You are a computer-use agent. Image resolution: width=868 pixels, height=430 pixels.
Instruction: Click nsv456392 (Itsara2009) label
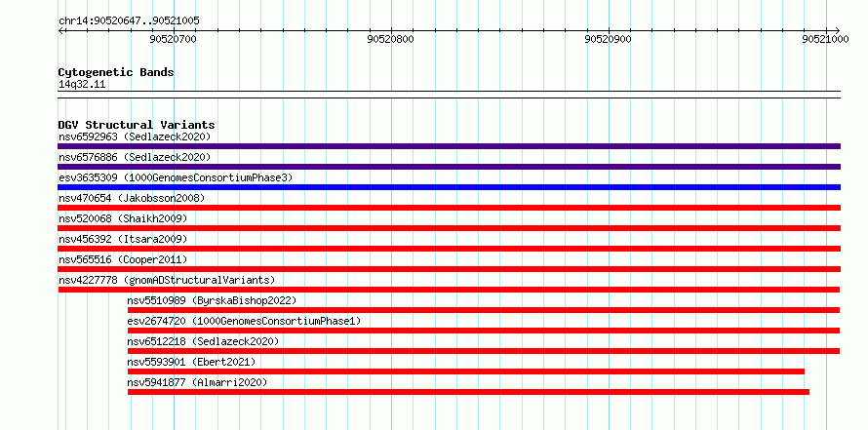pos(123,239)
